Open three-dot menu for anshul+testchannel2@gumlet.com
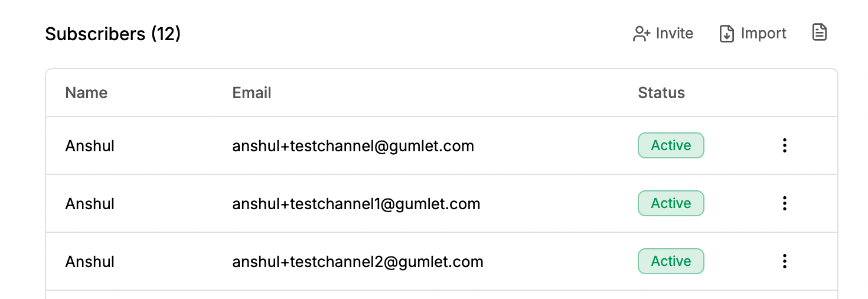 pos(784,261)
